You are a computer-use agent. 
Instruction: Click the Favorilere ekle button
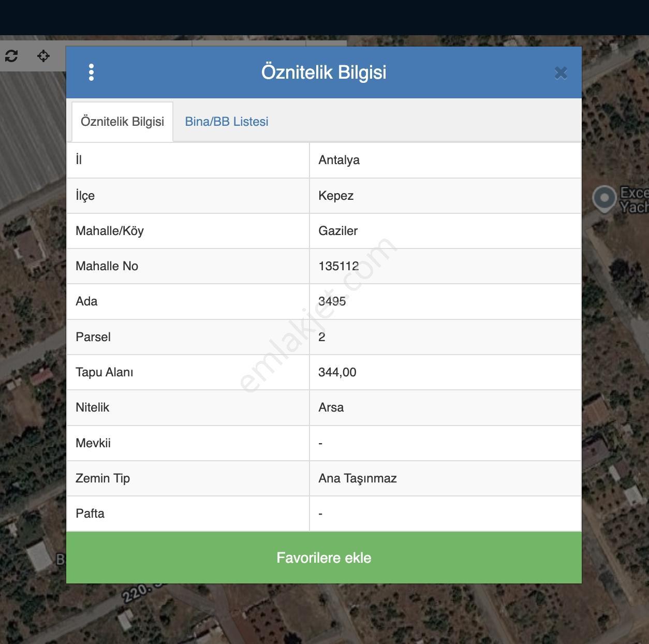[324, 558]
